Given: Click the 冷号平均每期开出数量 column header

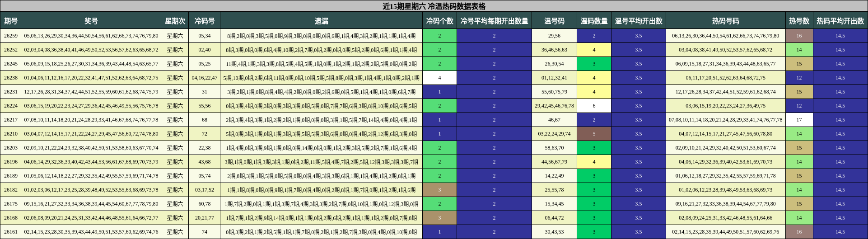Looking at the screenshot, I should click(x=494, y=21).
